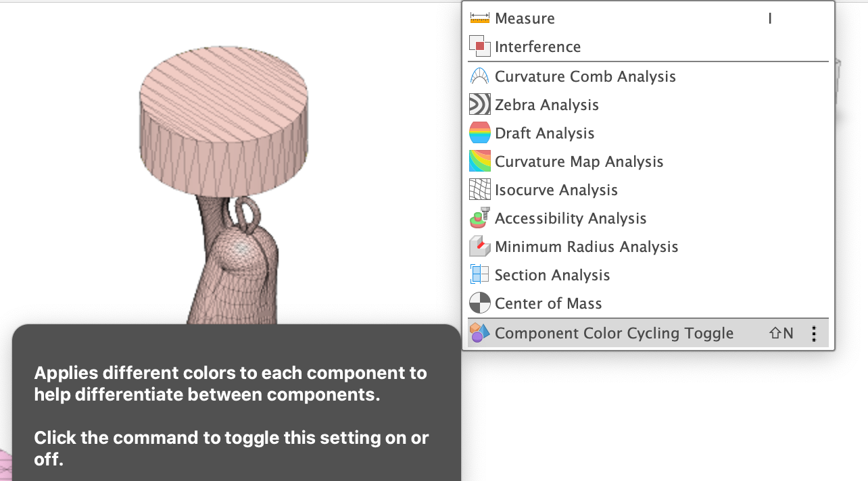
Task: Click the Center of Mass icon
Action: click(479, 303)
